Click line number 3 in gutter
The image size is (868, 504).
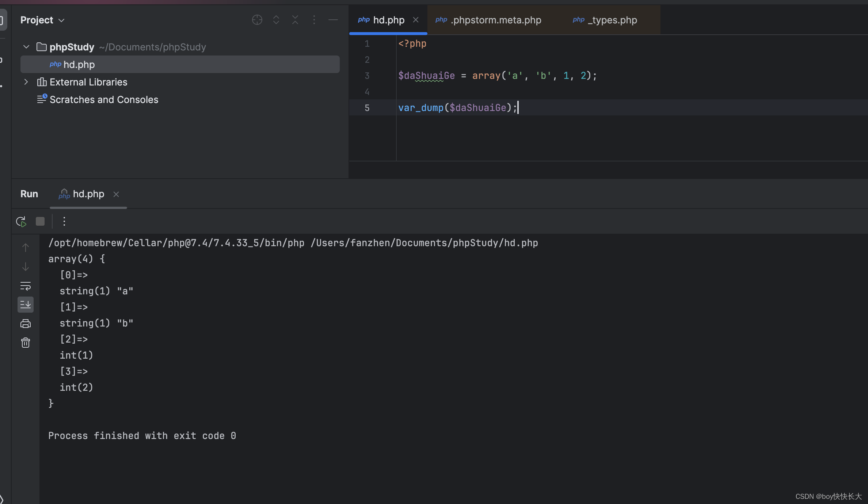pyautogui.click(x=367, y=76)
